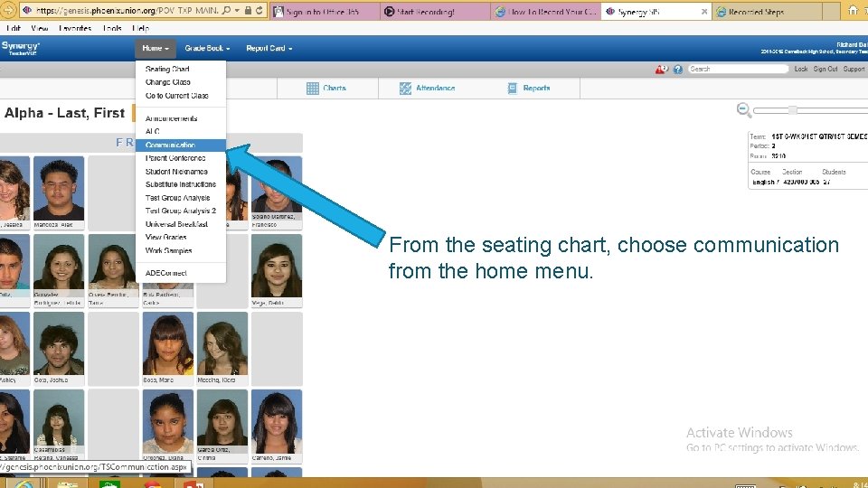
Task: Click the Lock link in top bar
Action: [x=800, y=70]
